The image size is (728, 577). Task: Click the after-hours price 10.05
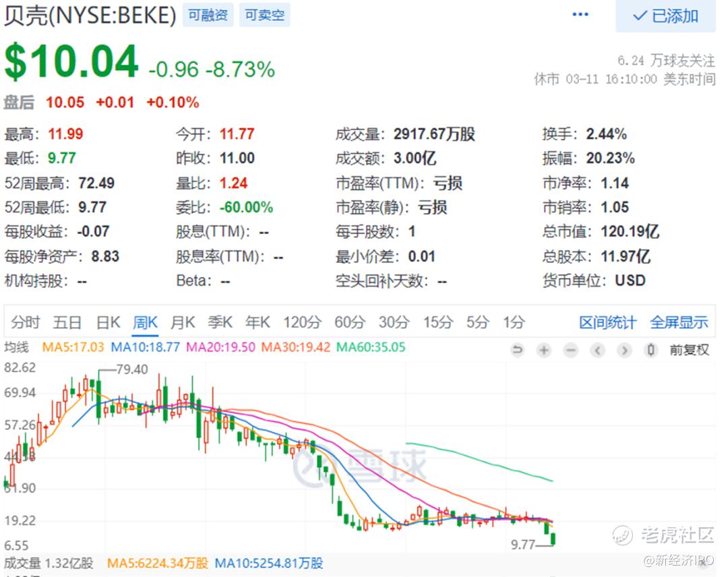tap(65, 102)
